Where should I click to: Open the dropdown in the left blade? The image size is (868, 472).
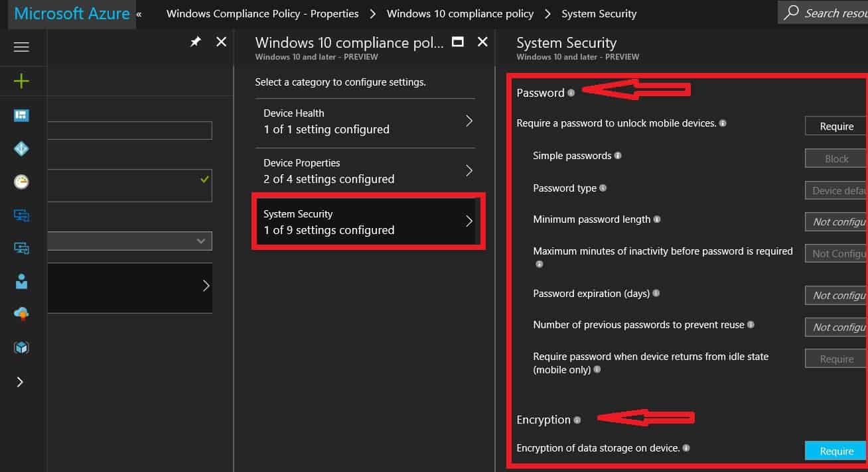coord(130,241)
